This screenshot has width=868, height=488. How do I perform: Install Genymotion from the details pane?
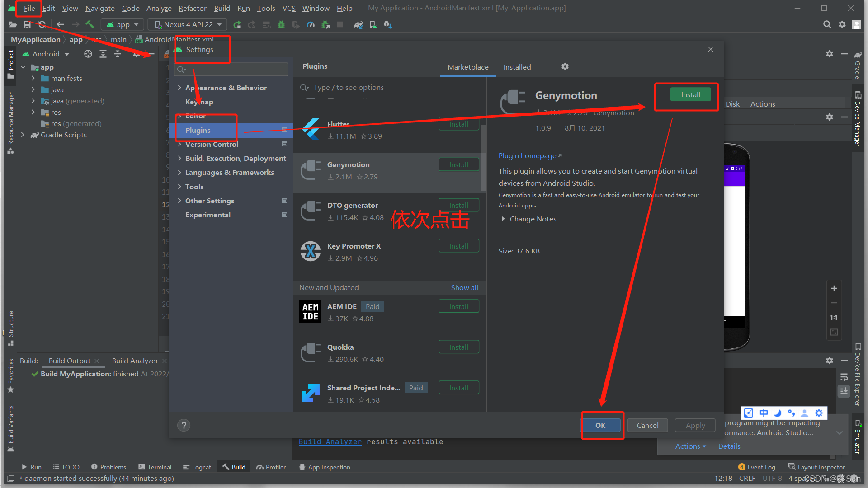[x=690, y=94]
